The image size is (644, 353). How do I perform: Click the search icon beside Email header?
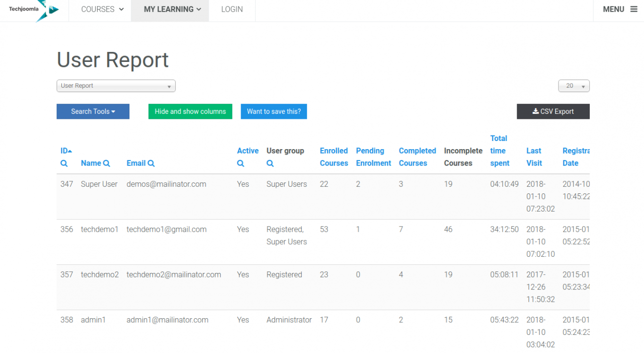[x=151, y=163]
